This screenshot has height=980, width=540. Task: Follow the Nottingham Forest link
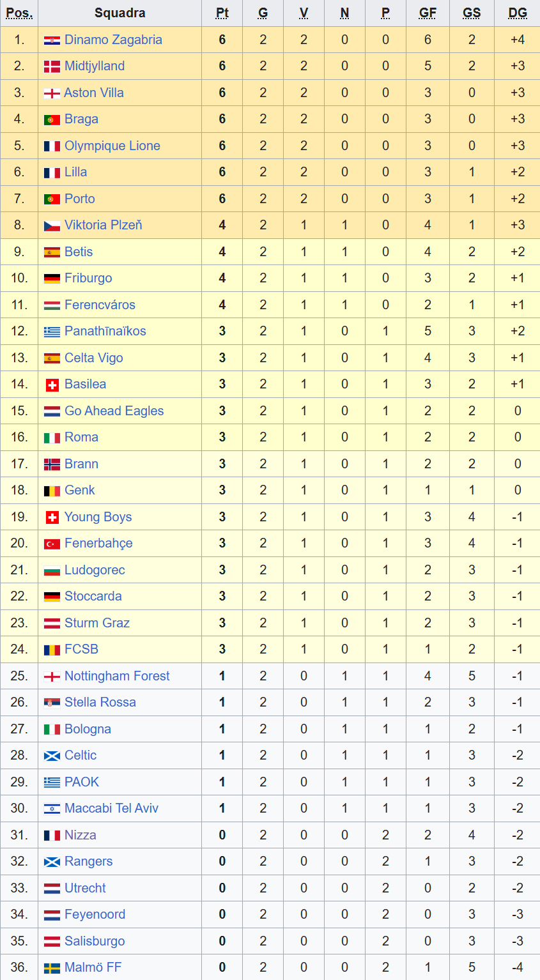pos(117,676)
